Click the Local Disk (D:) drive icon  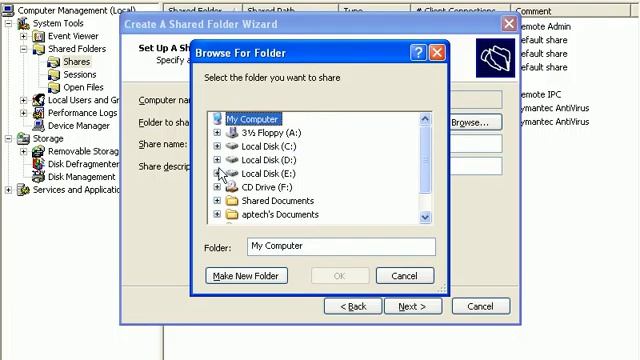tap(232, 160)
